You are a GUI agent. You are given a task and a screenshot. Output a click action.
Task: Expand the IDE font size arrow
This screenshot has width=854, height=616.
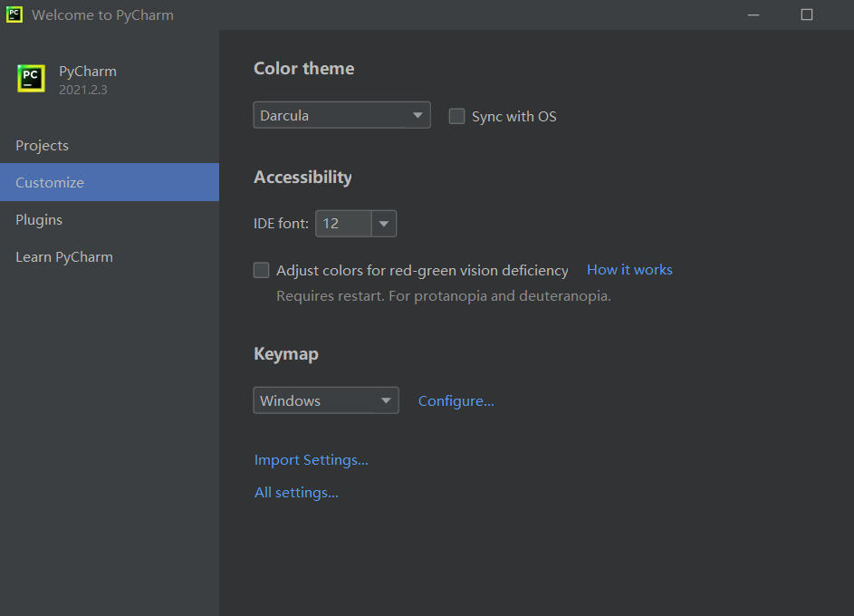click(384, 224)
